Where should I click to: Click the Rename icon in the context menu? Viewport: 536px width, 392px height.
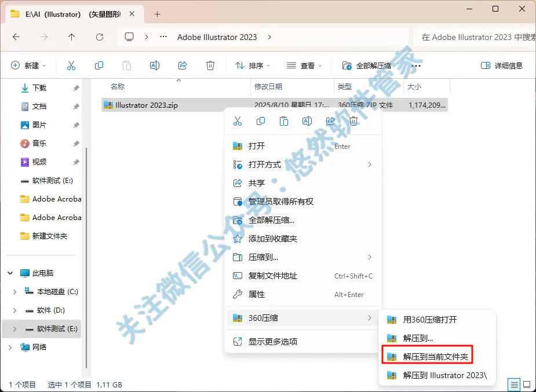pyautogui.click(x=307, y=121)
